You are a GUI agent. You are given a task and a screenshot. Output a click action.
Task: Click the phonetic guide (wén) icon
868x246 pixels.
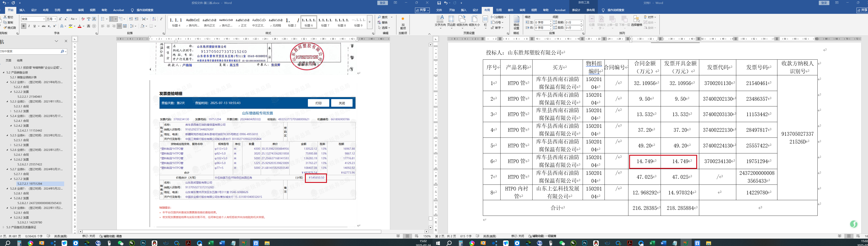point(89,19)
